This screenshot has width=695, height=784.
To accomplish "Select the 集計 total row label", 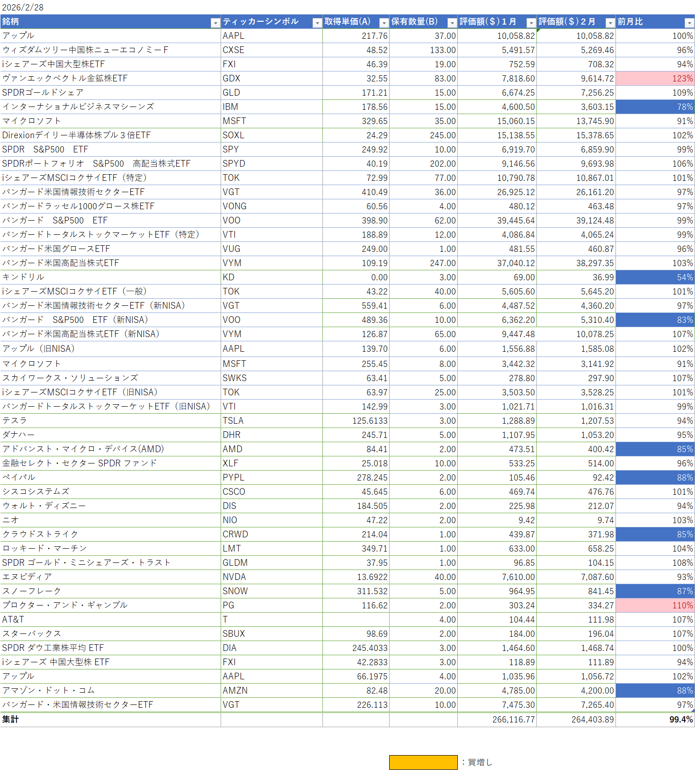I will pos(10,720).
